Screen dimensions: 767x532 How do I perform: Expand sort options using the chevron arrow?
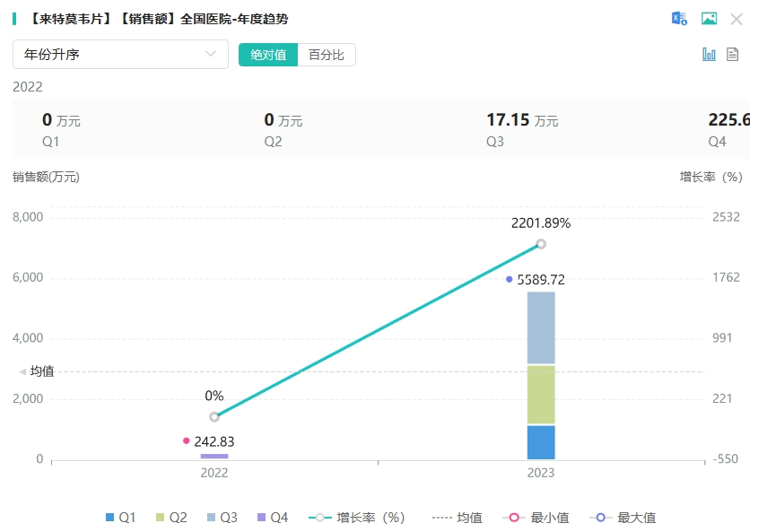point(211,55)
